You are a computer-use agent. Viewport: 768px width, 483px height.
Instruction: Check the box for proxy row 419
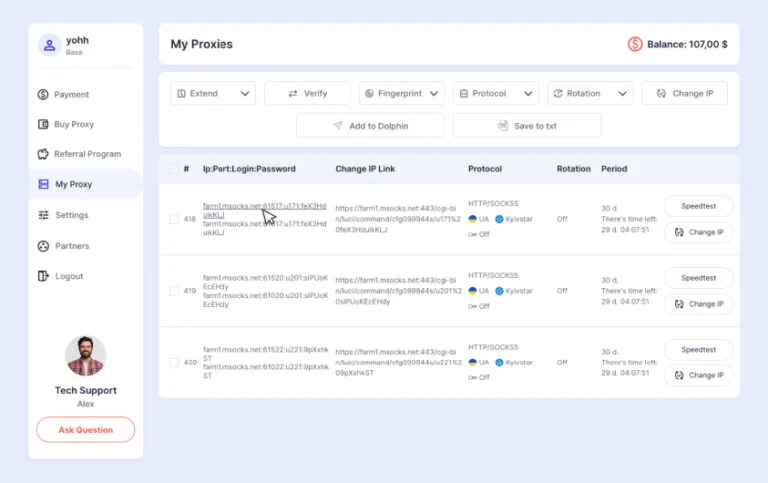point(174,291)
